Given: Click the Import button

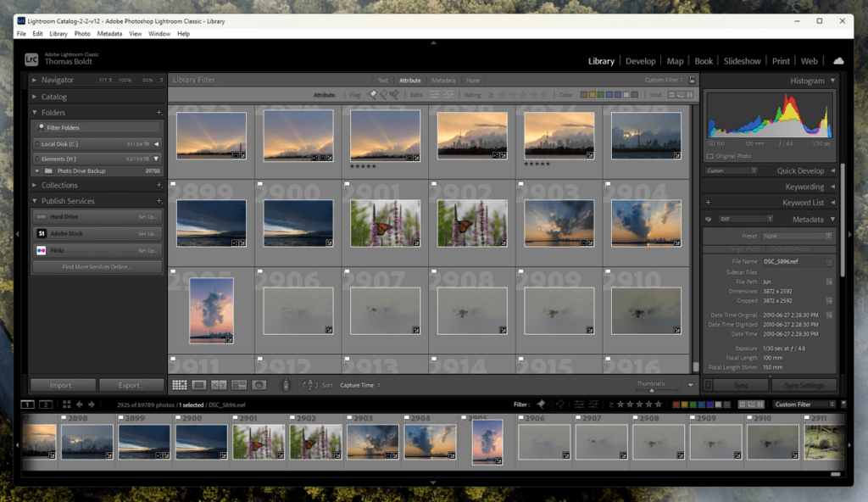Looking at the screenshot, I should [63, 385].
